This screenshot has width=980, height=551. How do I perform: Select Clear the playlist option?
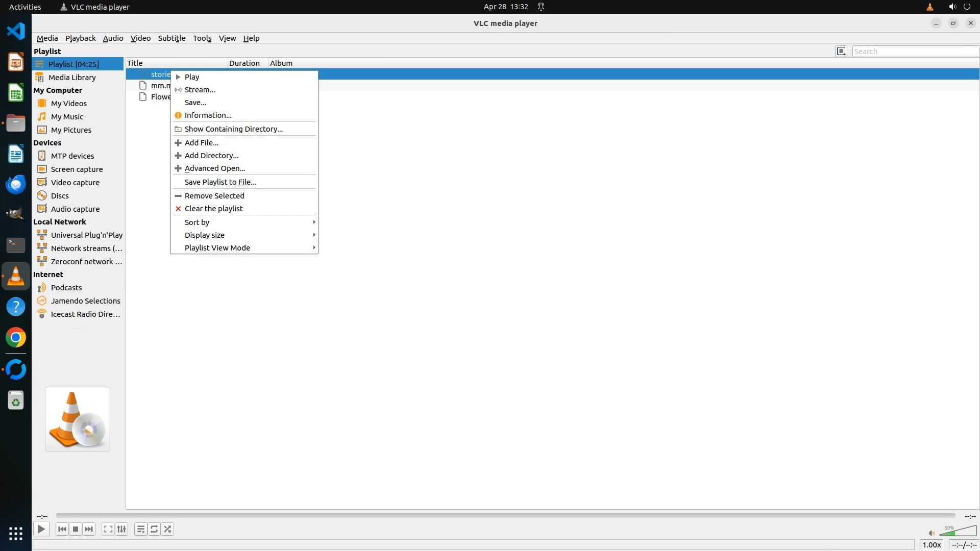(x=213, y=208)
